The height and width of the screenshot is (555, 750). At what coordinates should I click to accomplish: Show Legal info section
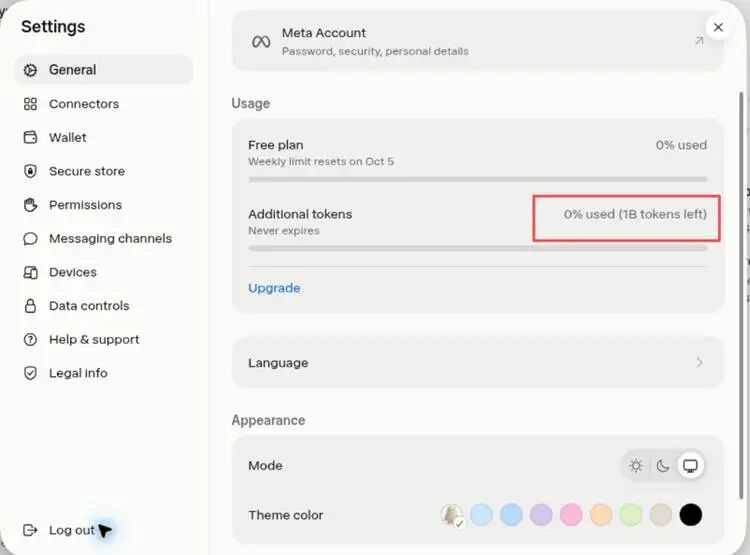tap(104, 373)
